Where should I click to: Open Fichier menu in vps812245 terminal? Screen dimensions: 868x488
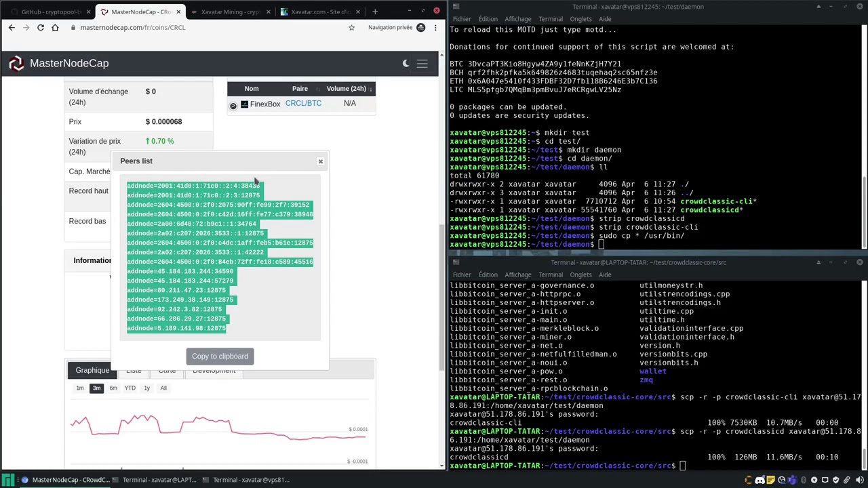pos(462,19)
